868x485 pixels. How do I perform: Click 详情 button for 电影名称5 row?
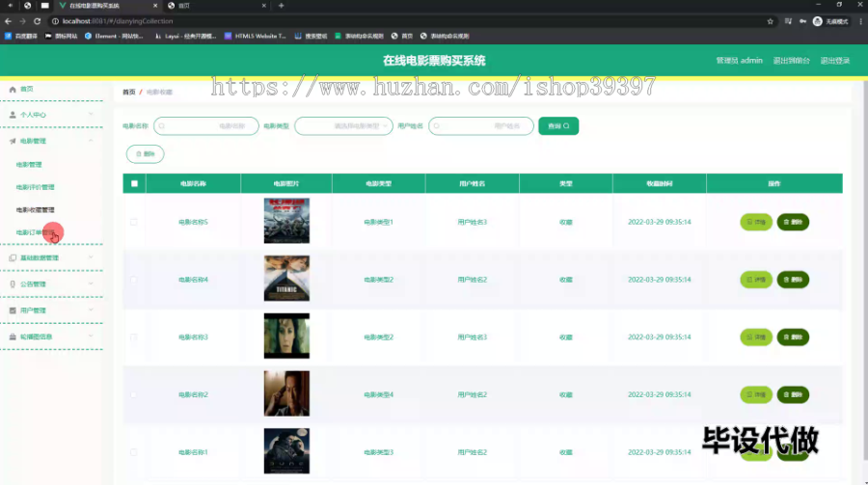756,222
